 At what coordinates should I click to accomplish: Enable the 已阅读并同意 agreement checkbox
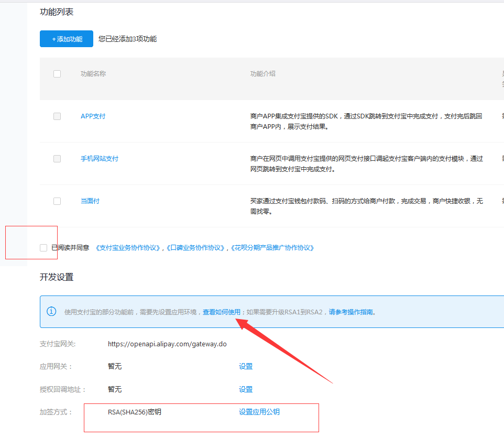43,248
